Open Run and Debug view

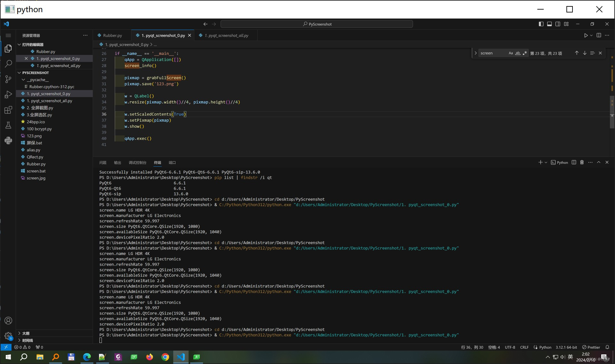click(x=8, y=95)
